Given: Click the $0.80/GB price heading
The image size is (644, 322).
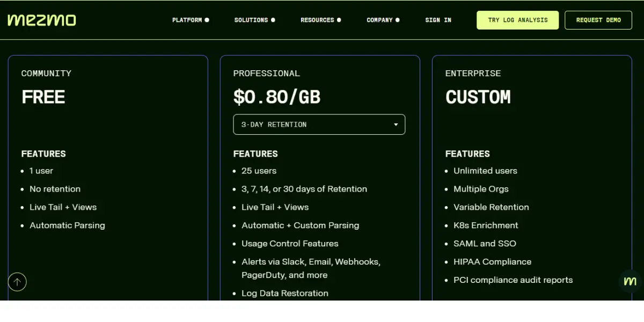Looking at the screenshot, I should [x=277, y=97].
